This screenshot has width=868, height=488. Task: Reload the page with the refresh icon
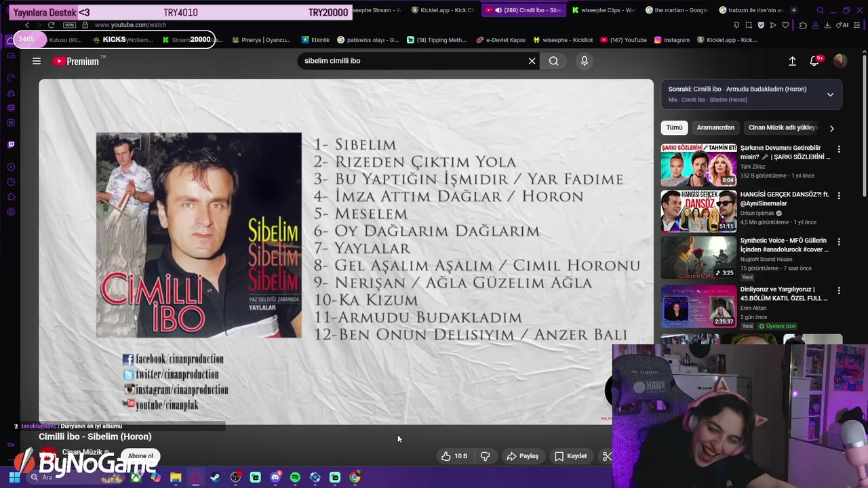click(51, 25)
